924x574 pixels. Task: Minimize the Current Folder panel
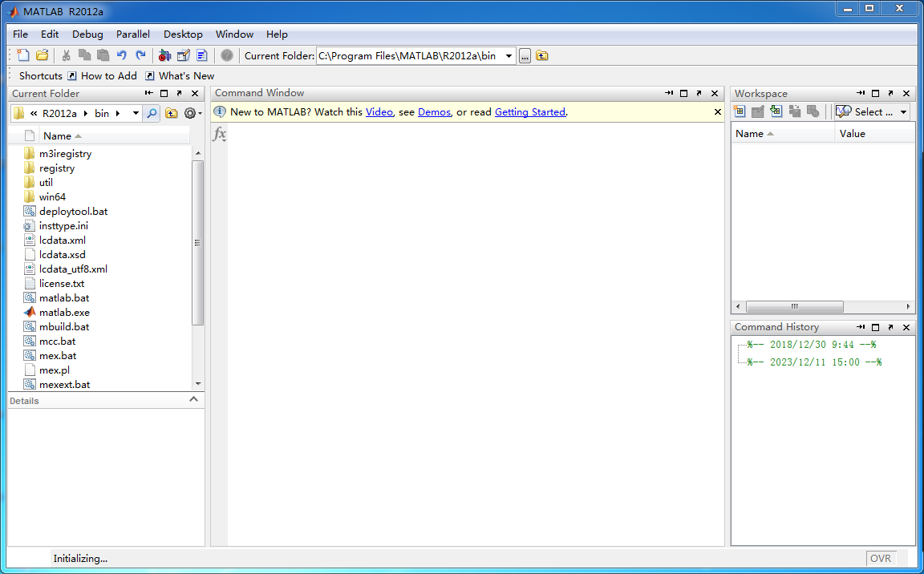148,94
